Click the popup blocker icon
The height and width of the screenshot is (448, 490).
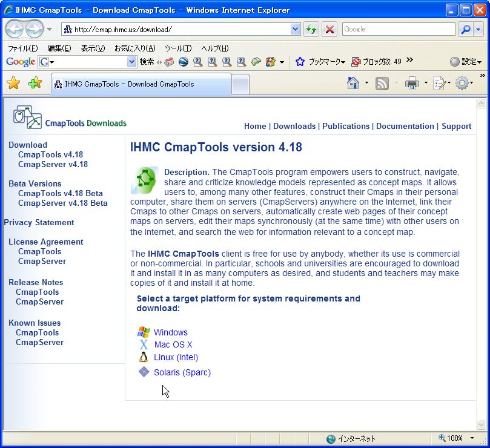tap(356, 62)
